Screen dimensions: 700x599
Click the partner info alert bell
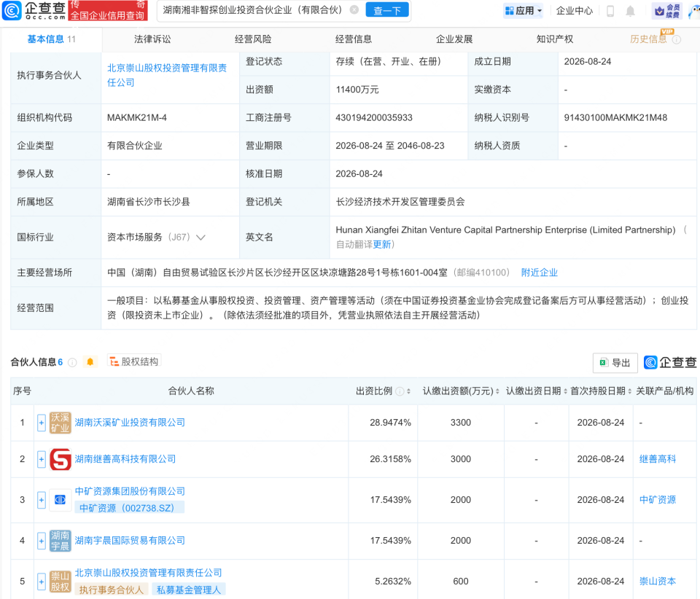[x=90, y=361]
